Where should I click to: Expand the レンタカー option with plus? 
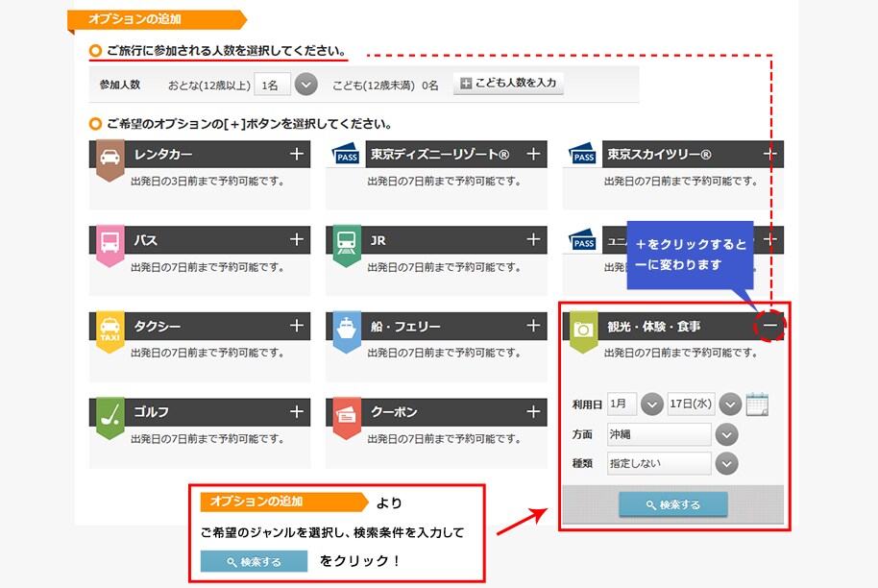[297, 154]
